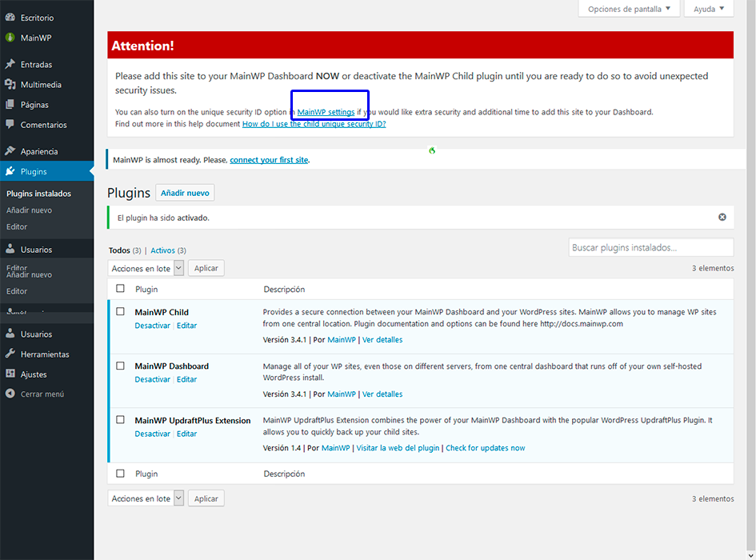This screenshot has width=756, height=560.
Task: Open the Escritorio dashboard icon
Action: 10,18
